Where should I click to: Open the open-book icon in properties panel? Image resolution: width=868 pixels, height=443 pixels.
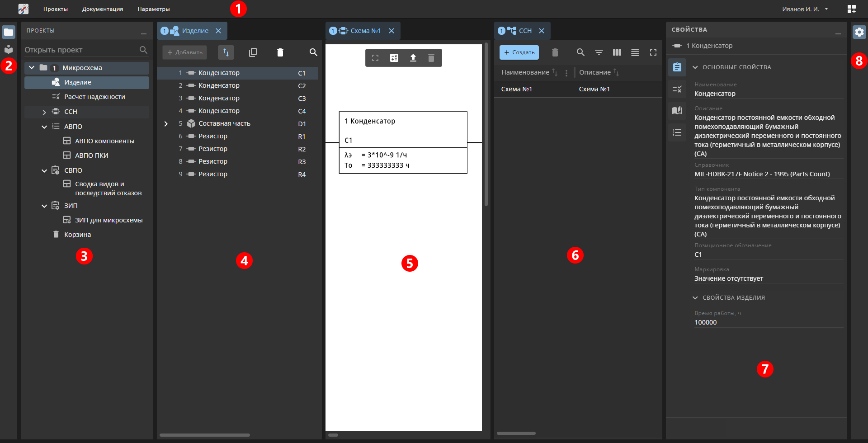tap(677, 111)
